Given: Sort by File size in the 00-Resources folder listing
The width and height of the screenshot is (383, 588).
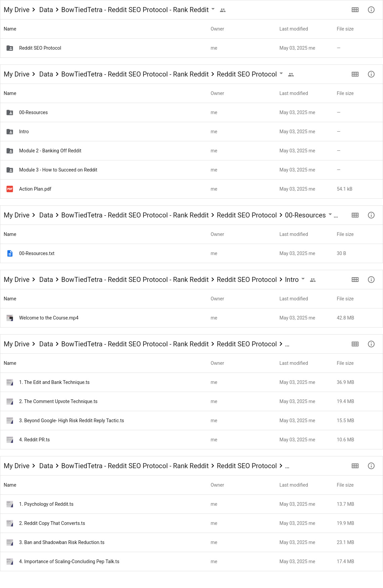Looking at the screenshot, I should (x=345, y=234).
